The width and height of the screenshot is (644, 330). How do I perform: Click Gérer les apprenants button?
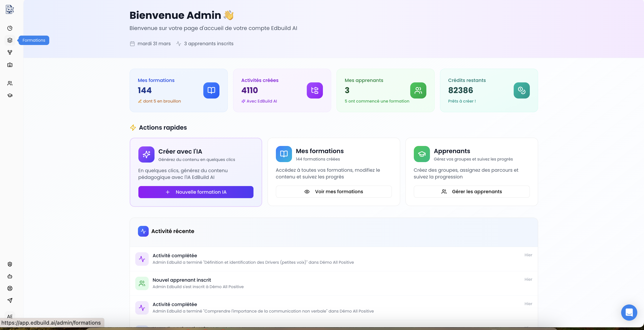[472, 191]
